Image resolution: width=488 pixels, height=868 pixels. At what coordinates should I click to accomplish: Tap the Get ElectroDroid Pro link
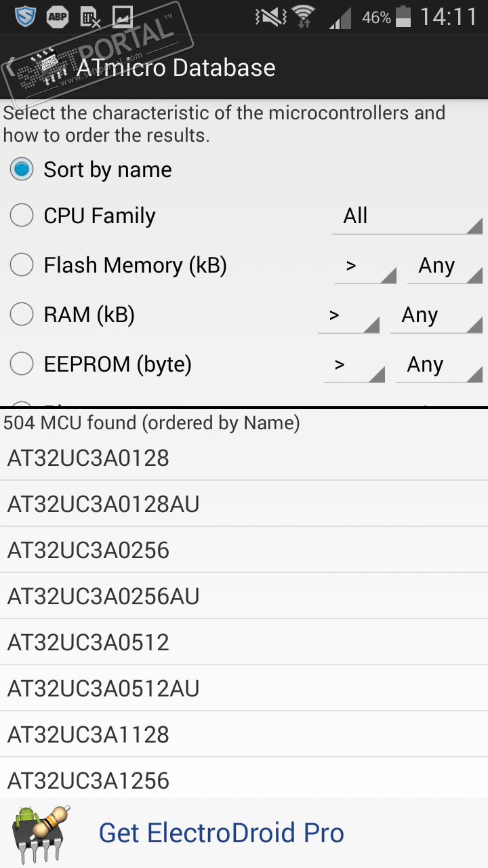tap(221, 833)
